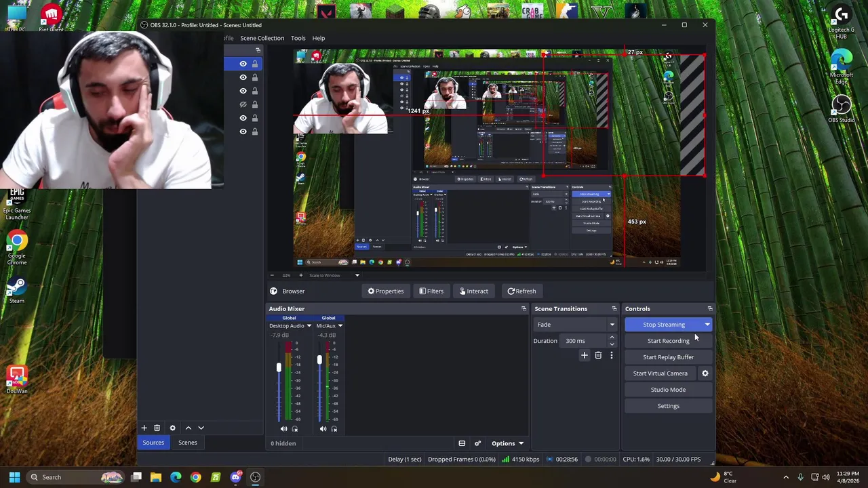
Task: Expand Stop Streaming dropdown arrow
Action: 707,325
